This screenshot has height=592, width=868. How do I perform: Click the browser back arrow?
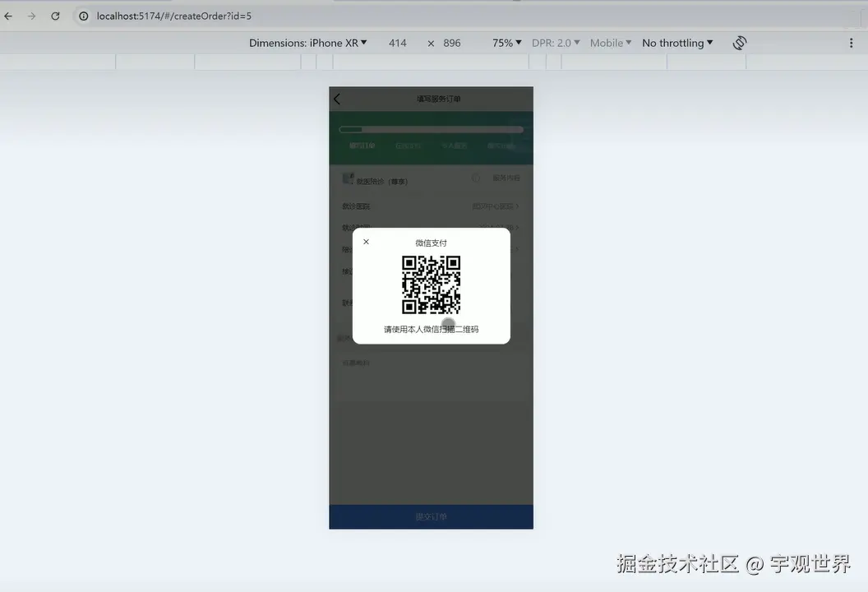8,16
